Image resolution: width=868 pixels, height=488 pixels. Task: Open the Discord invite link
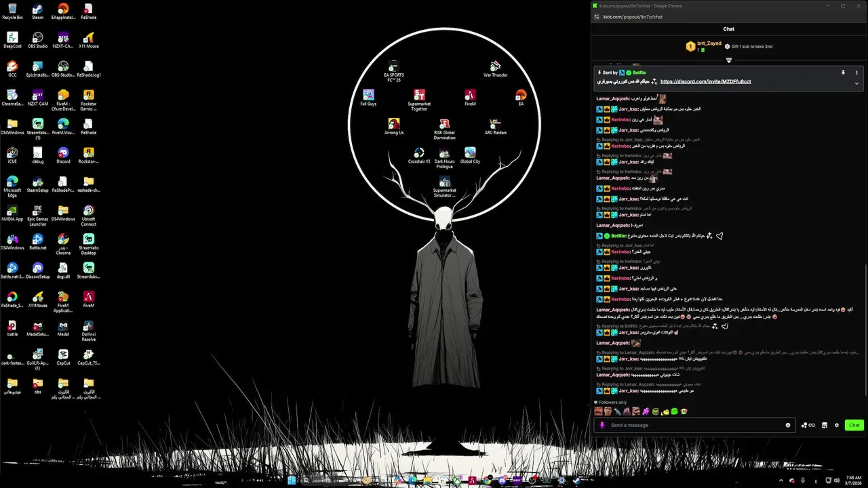point(705,81)
